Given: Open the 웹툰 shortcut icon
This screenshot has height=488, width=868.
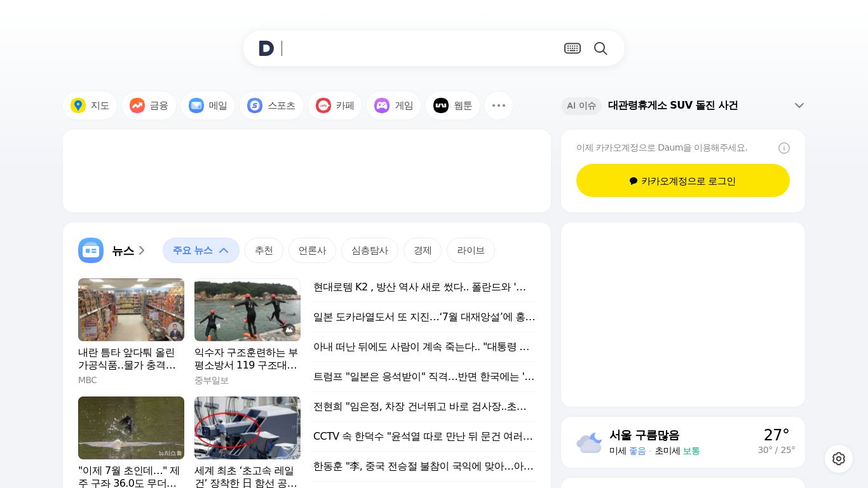Looking at the screenshot, I should [x=441, y=105].
